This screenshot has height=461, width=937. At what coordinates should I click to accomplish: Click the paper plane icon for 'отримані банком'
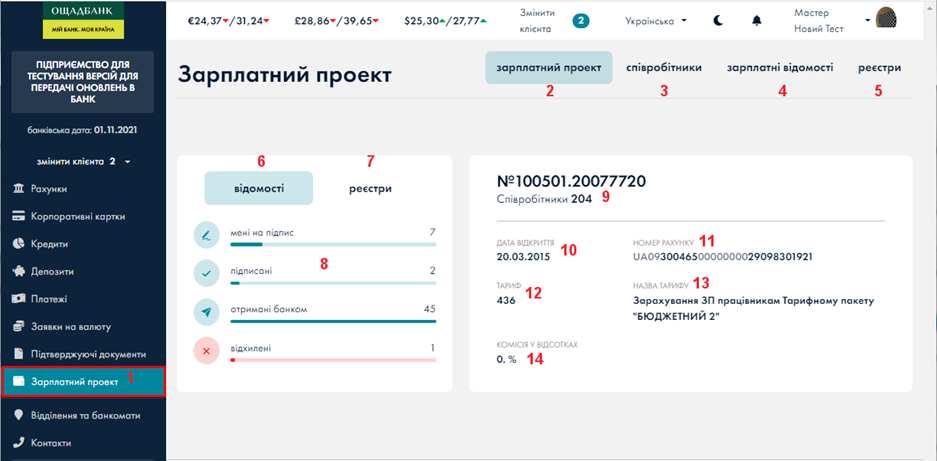[207, 313]
